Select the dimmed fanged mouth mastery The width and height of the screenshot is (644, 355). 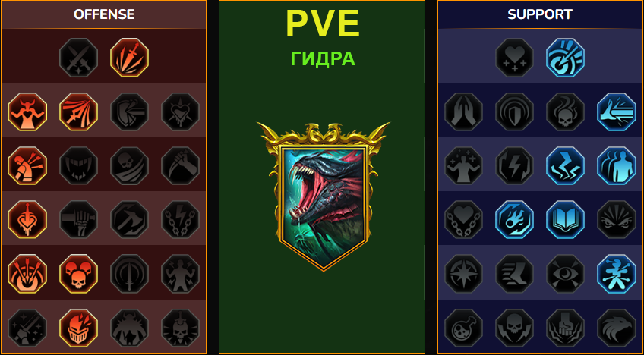(78, 166)
